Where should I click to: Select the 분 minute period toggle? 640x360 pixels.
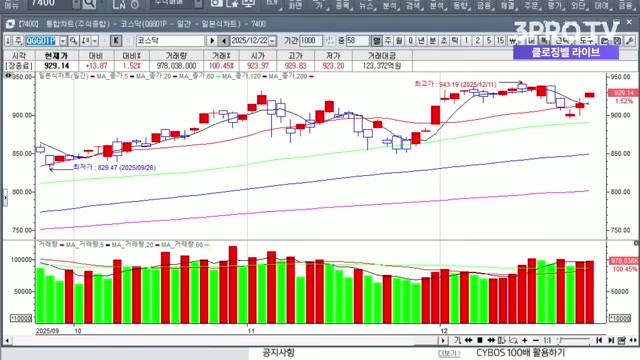(x=433, y=41)
